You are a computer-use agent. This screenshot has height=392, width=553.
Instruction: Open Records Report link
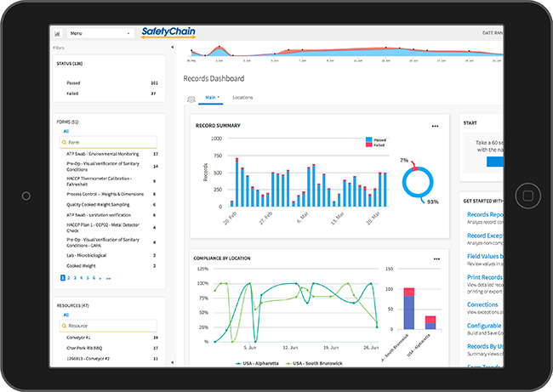click(485, 214)
